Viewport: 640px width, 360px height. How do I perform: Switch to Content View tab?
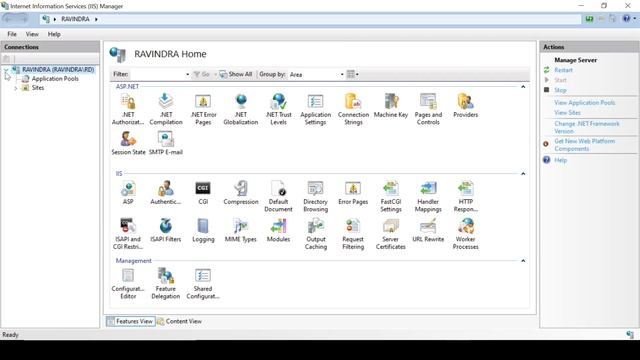180,321
